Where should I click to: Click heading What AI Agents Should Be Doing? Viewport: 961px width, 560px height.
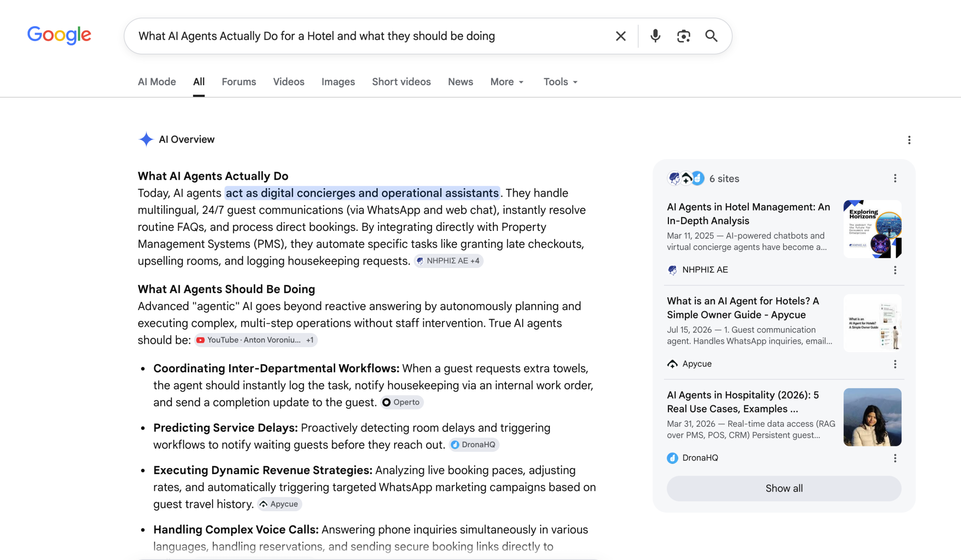point(226,289)
